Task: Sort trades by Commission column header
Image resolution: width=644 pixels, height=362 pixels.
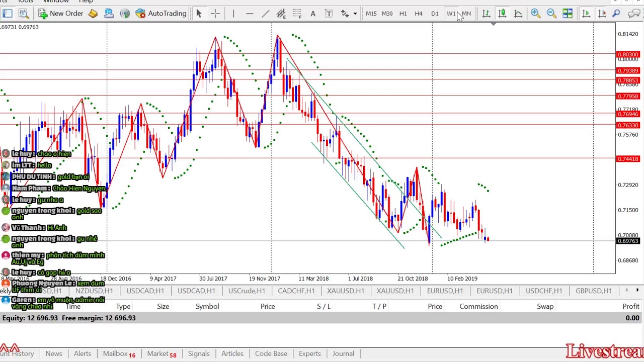Action: pyautogui.click(x=478, y=306)
